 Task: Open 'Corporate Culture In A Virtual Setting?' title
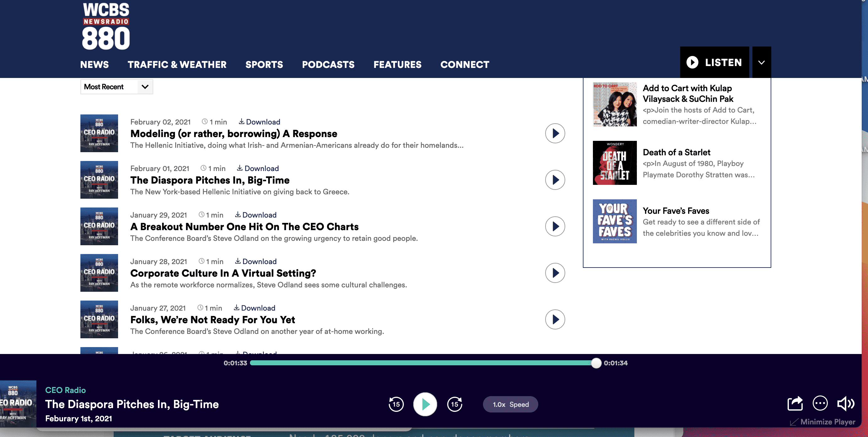[x=223, y=273]
